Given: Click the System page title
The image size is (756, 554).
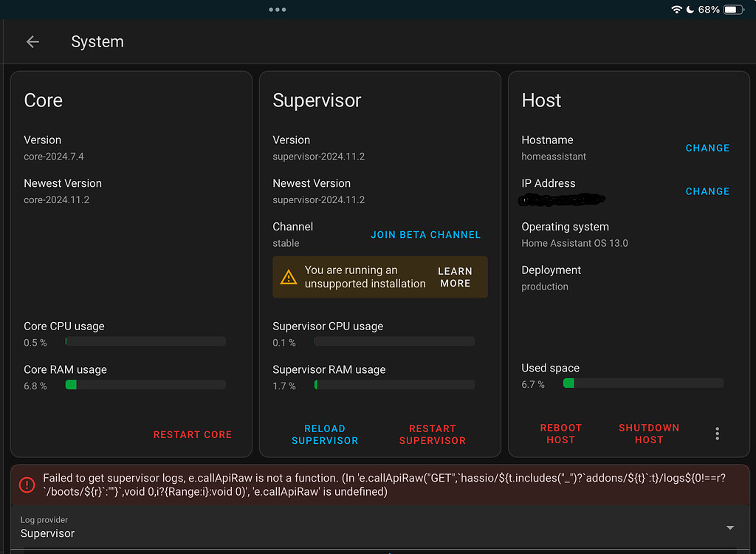Looking at the screenshot, I should point(97,42).
